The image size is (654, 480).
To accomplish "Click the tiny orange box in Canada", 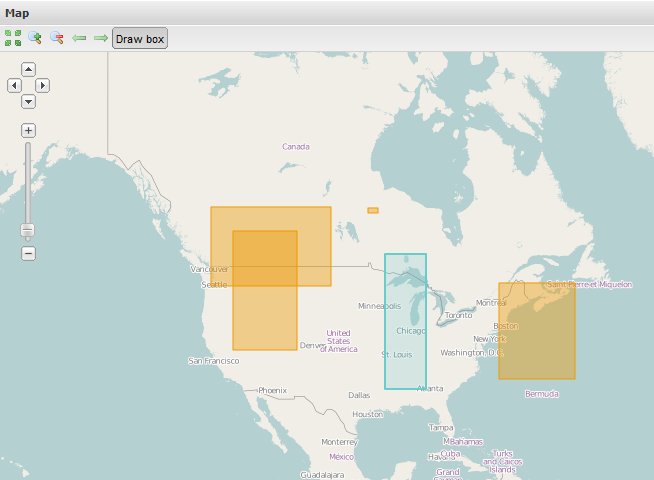I will [373, 211].
